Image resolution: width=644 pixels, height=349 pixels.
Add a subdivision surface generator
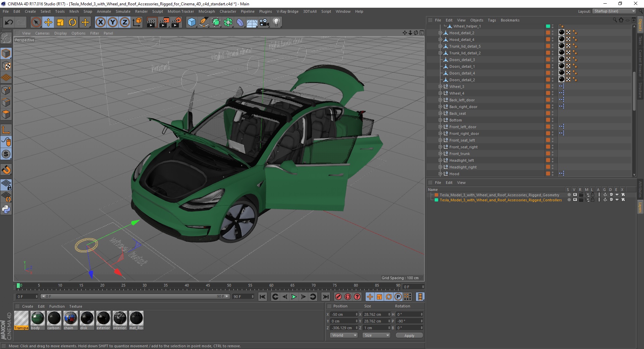(216, 22)
